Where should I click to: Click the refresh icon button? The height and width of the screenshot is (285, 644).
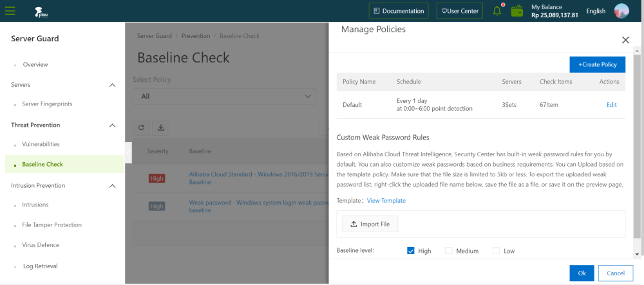141,127
